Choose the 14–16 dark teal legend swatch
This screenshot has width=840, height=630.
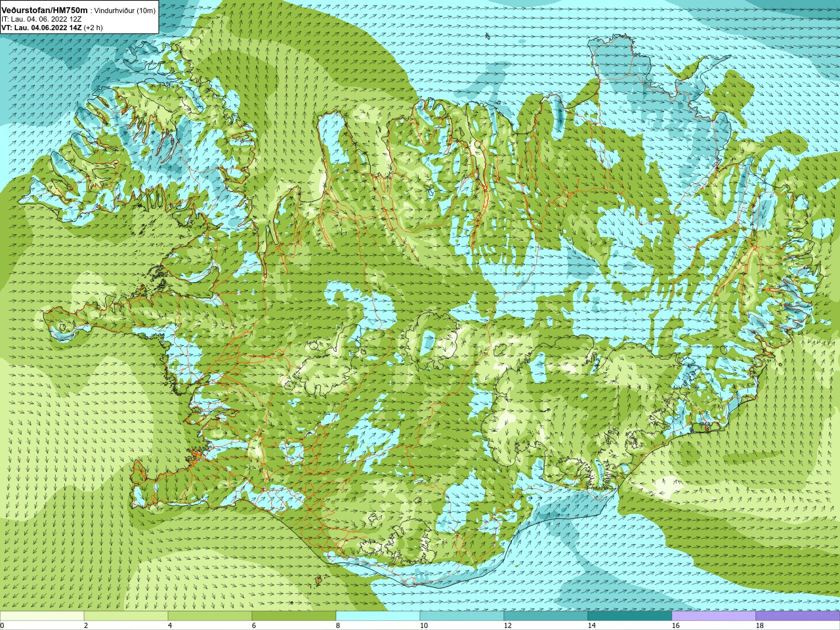[x=630, y=616]
